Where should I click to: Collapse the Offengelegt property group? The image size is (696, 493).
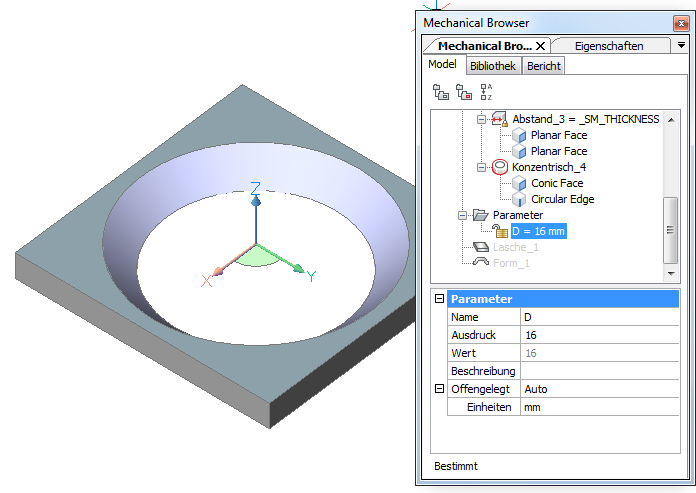[438, 389]
